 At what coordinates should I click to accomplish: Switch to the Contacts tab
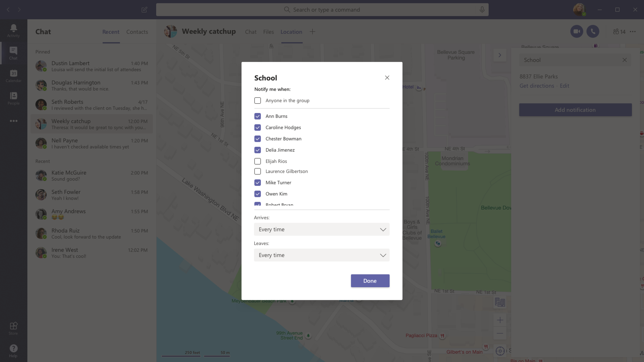coord(137,32)
